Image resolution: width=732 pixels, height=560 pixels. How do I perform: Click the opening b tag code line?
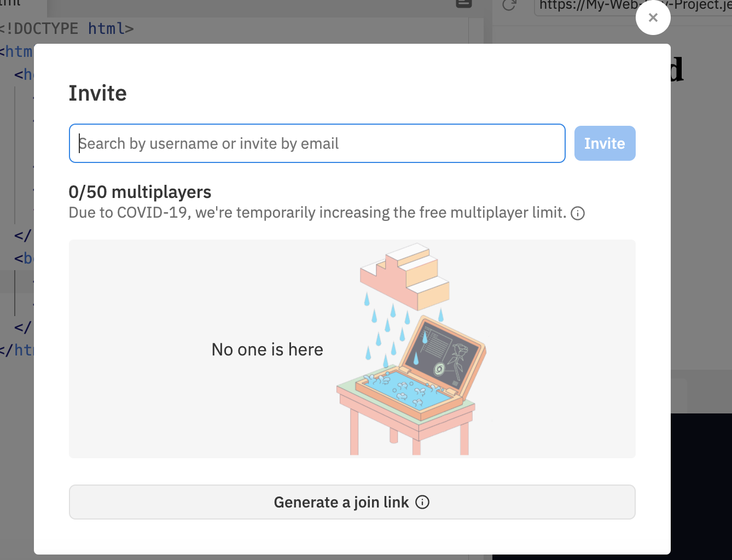coord(24,258)
